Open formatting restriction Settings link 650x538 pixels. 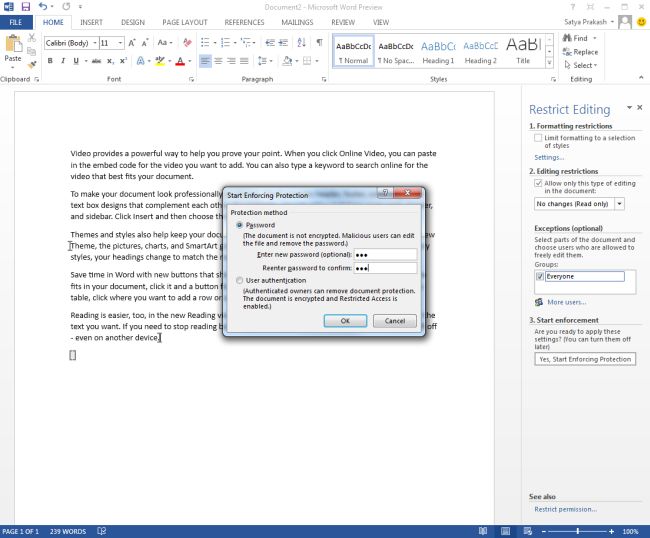coord(549,158)
